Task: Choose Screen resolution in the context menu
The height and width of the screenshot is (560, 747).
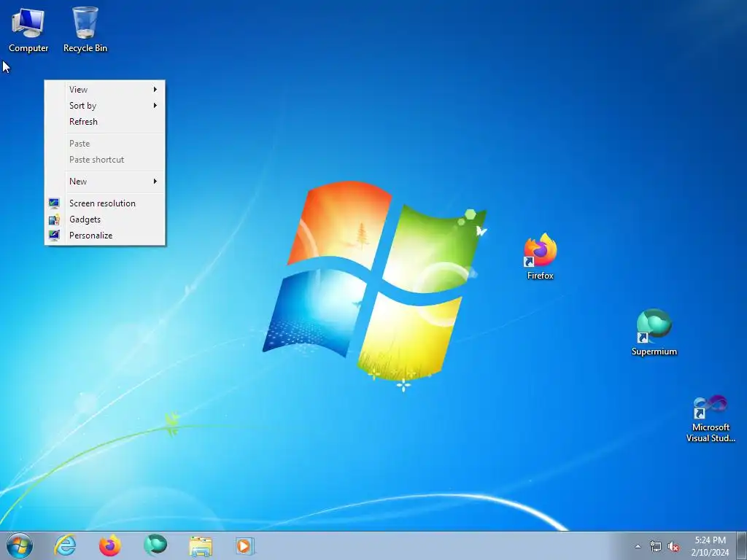Action: [105, 203]
